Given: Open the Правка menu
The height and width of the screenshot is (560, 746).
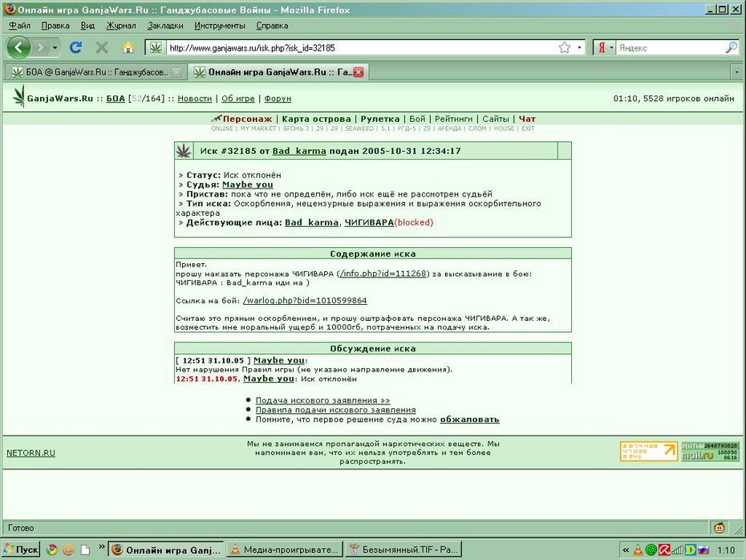Looking at the screenshot, I should click(x=55, y=26).
